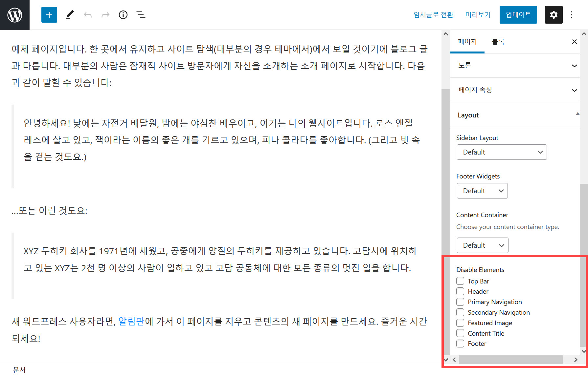Viewport: 588px width, 376px height.
Task: Check the Featured Image option
Action: 460,323
